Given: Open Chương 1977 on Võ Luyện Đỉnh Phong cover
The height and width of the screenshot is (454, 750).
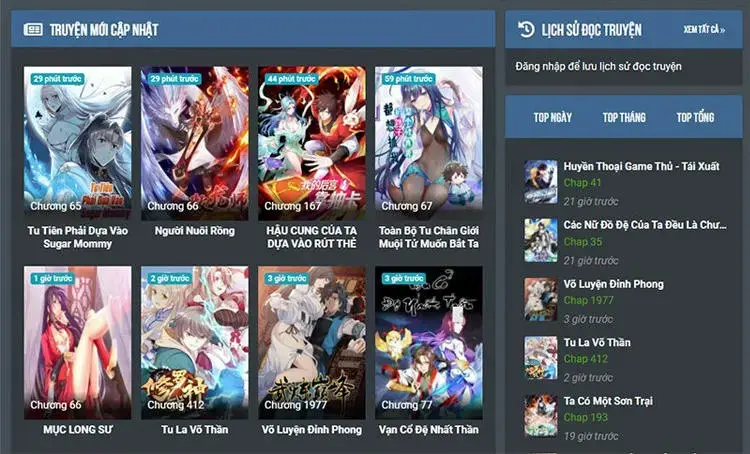Looking at the screenshot, I should click(296, 405).
